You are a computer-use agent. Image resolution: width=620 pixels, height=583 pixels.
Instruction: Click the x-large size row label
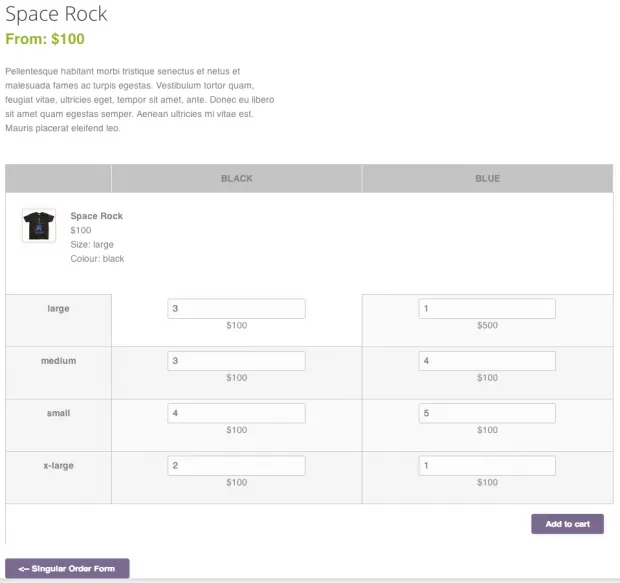pyautogui.click(x=58, y=466)
